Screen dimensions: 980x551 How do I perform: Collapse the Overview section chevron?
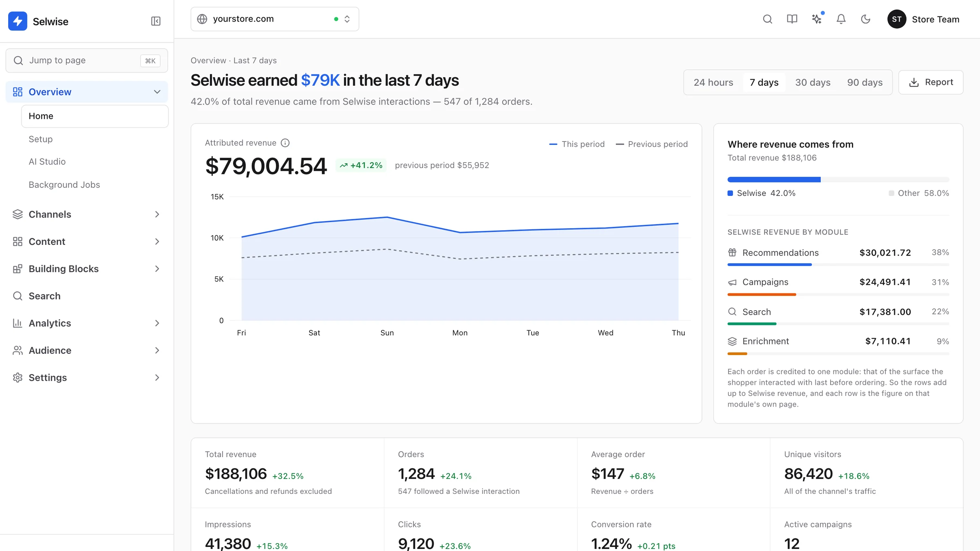(x=157, y=92)
